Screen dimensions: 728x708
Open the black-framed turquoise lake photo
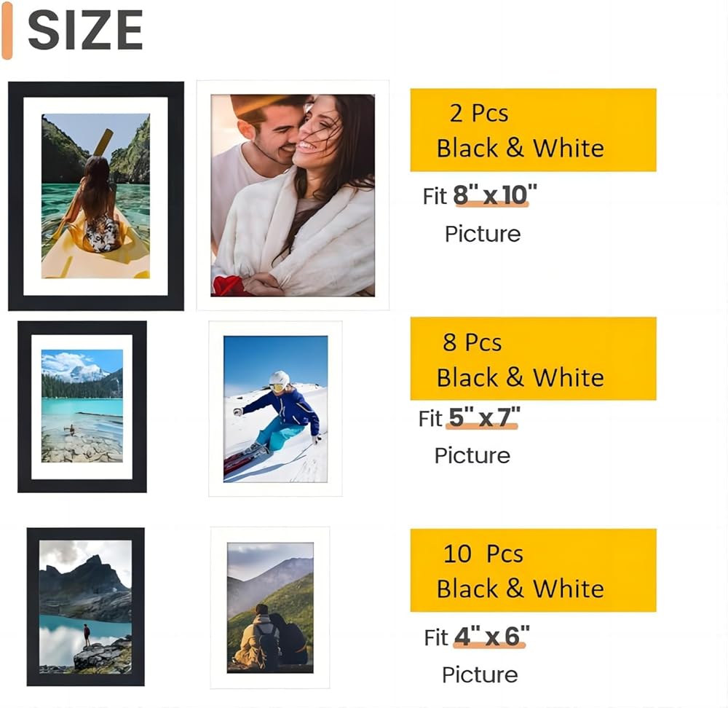point(82,406)
